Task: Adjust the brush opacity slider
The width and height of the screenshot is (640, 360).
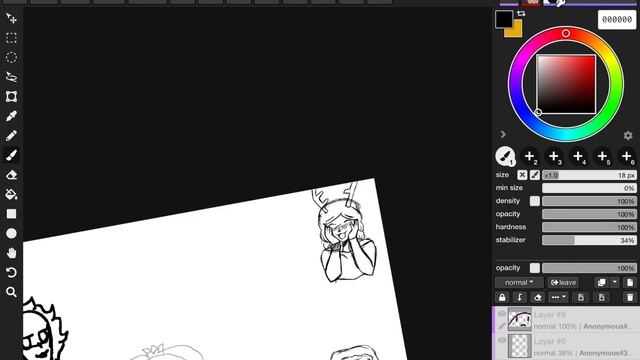Action: (589, 214)
